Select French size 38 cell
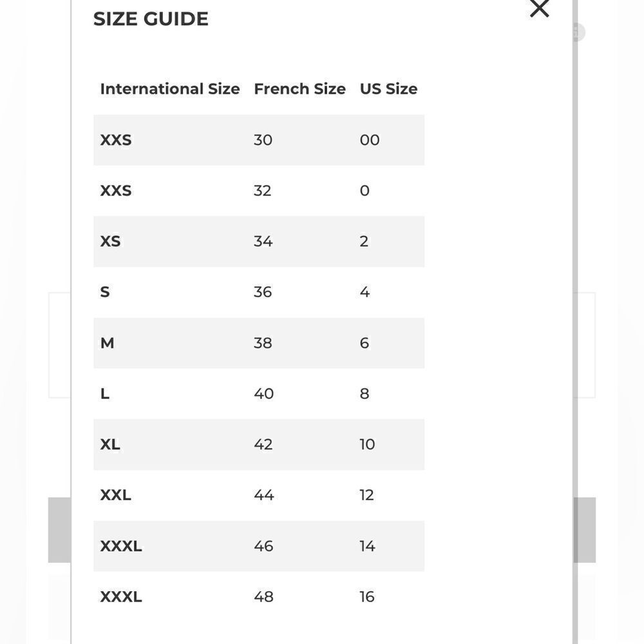 point(263,343)
